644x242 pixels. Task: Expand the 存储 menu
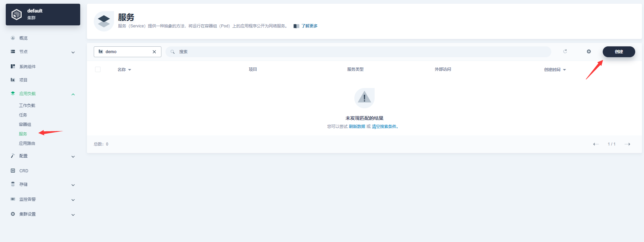(x=73, y=185)
